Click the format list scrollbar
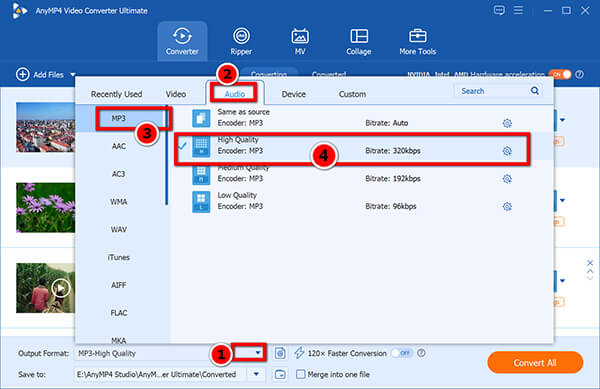Viewport: 600px width, 389px height. pyautogui.click(x=166, y=155)
